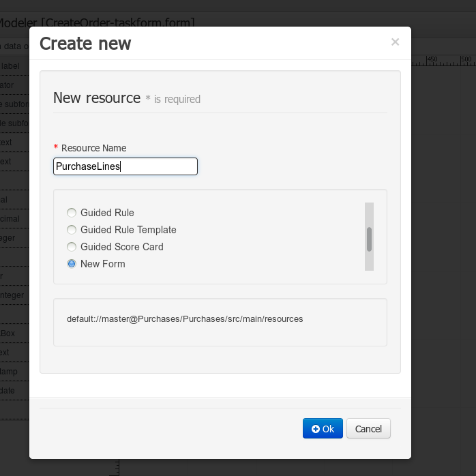Screen dimensions: 476x476
Task: Select the Guided Rule radio button
Action: tap(72, 213)
